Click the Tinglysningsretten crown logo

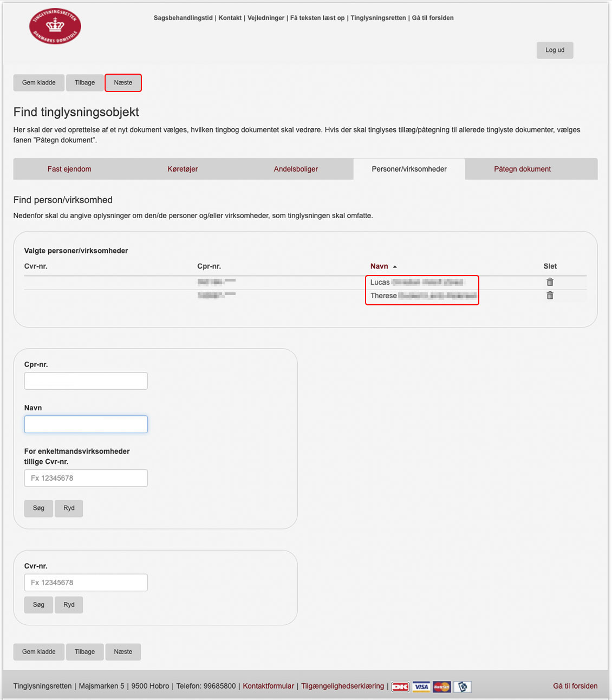(x=55, y=26)
